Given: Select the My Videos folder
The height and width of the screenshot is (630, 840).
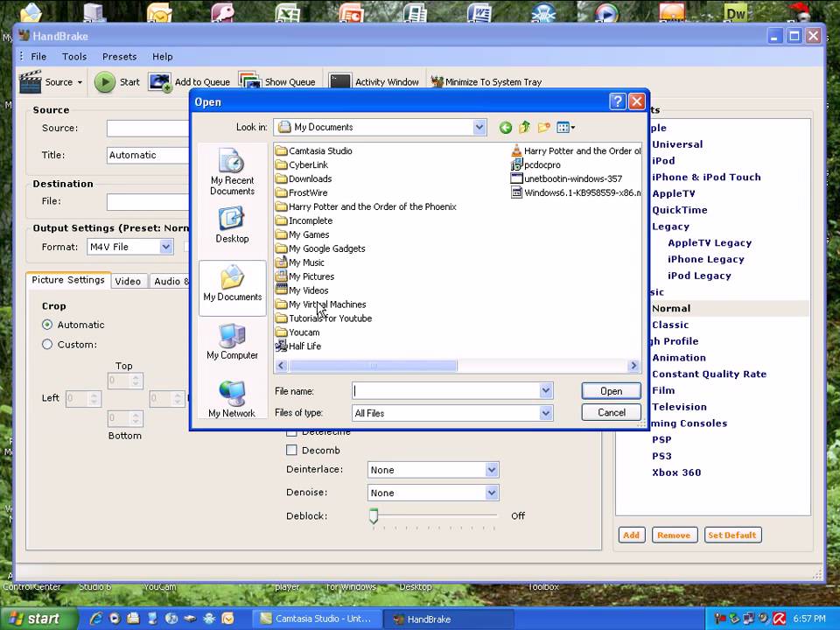Looking at the screenshot, I should pos(302,290).
